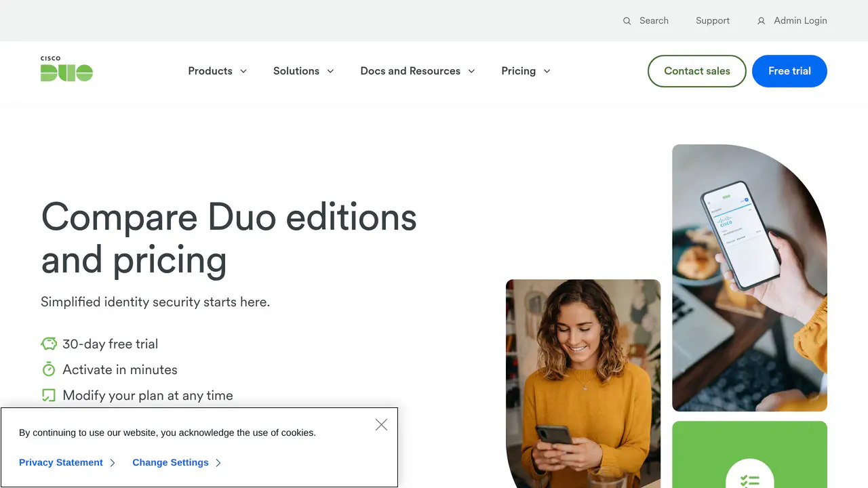Click the icon beside Modify your plan
The image size is (868, 488).
click(49, 395)
